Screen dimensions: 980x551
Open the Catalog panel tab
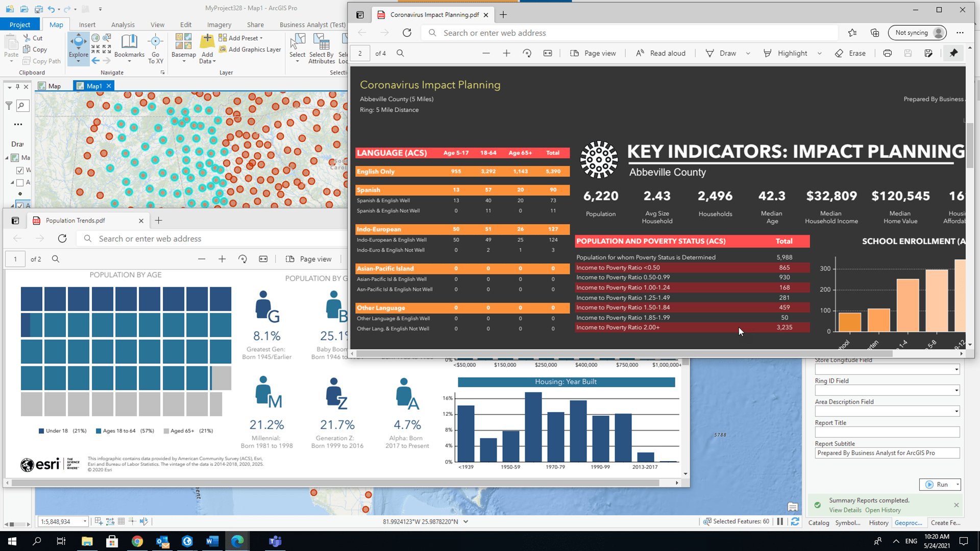click(818, 523)
